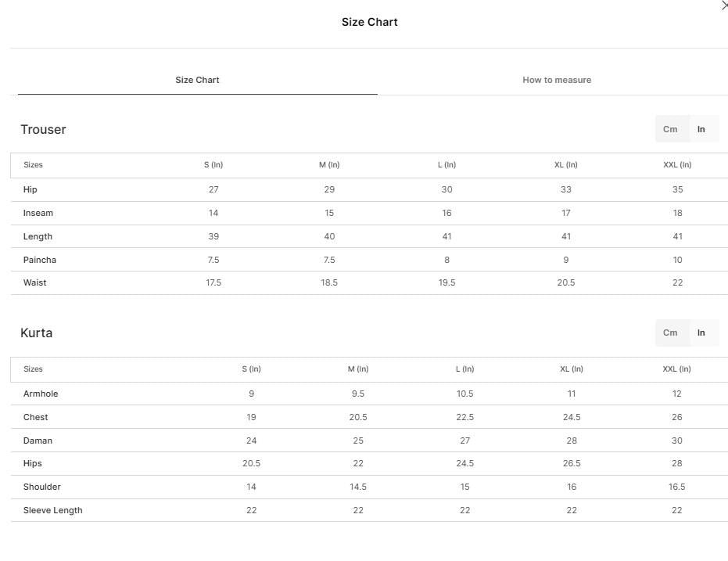Switch Kurta measurements to In

(x=701, y=333)
